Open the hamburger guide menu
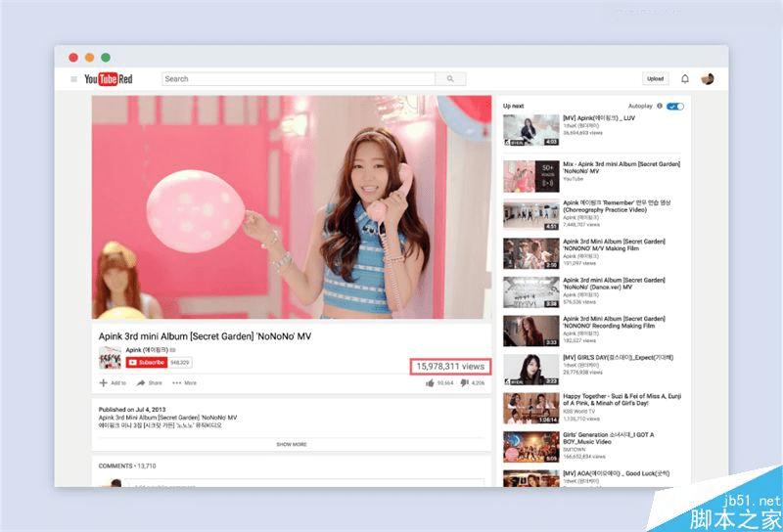Viewport: 783px width, 532px height. tap(74, 79)
